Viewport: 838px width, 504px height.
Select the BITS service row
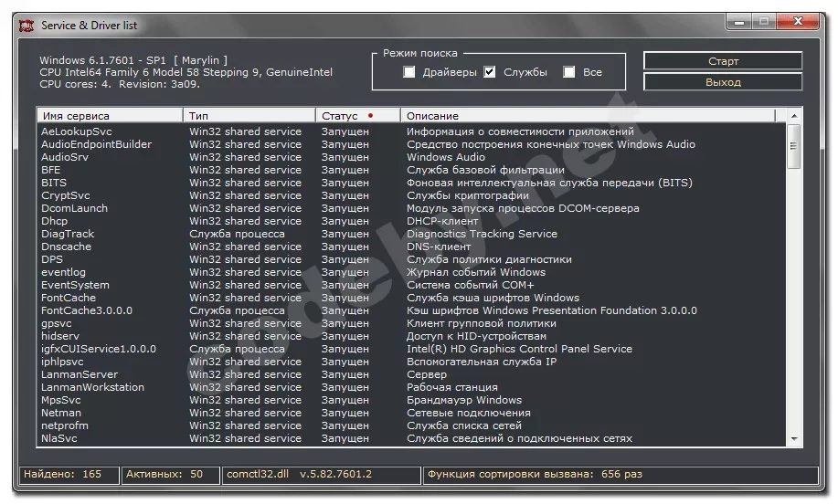tap(411, 183)
